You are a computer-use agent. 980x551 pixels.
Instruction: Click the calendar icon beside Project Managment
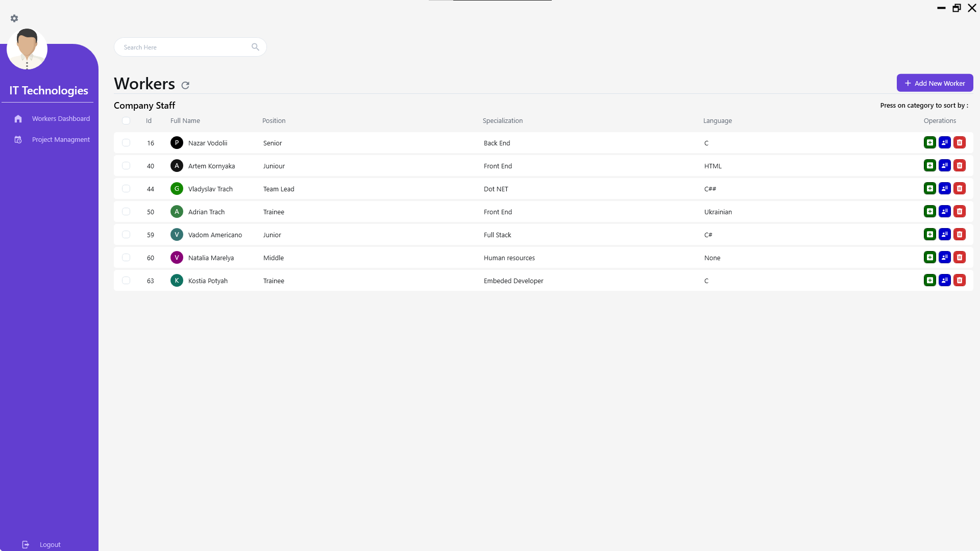click(18, 139)
